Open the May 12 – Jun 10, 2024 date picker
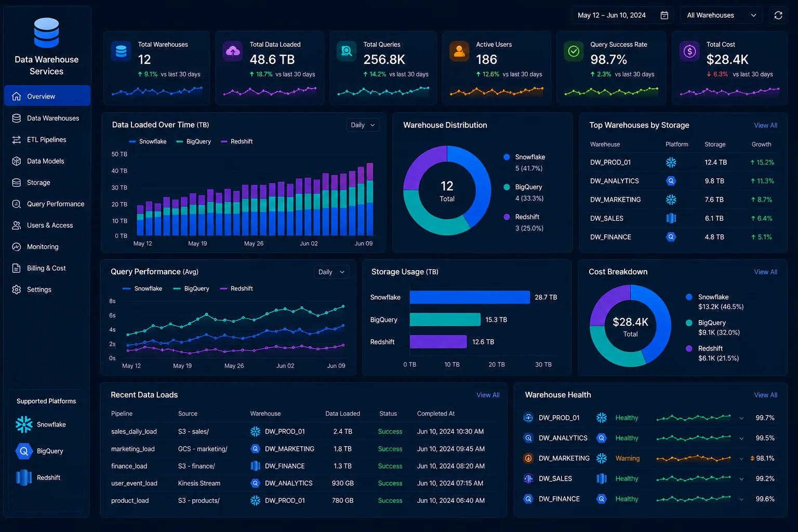Image resolution: width=798 pixels, height=532 pixels. coord(622,16)
